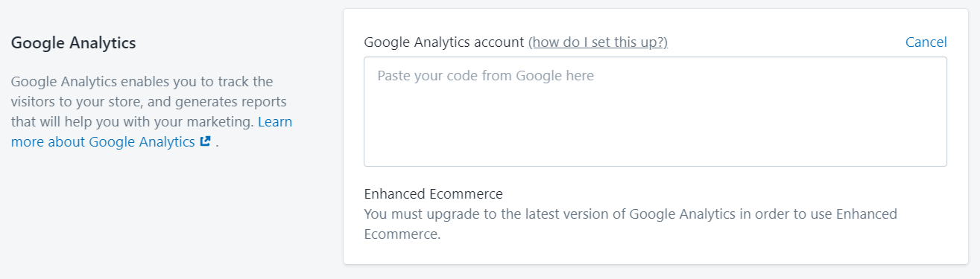The height and width of the screenshot is (279, 980).
Task: Select the 'Google Analytics' section heading
Action: click(74, 43)
